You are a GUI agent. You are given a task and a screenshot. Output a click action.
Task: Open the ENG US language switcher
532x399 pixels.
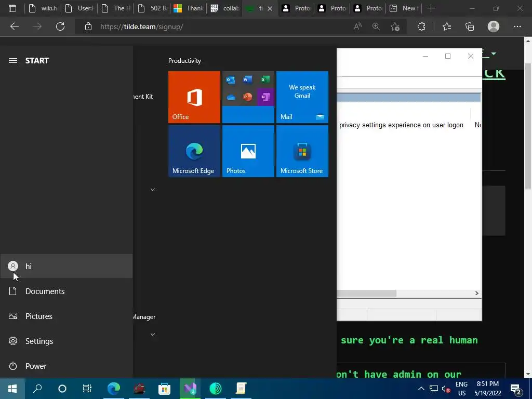[x=461, y=389]
